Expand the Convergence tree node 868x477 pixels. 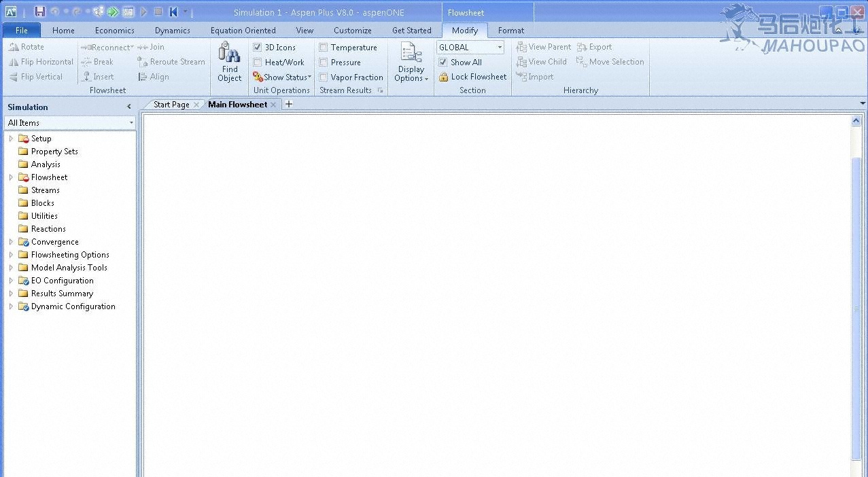(11, 242)
